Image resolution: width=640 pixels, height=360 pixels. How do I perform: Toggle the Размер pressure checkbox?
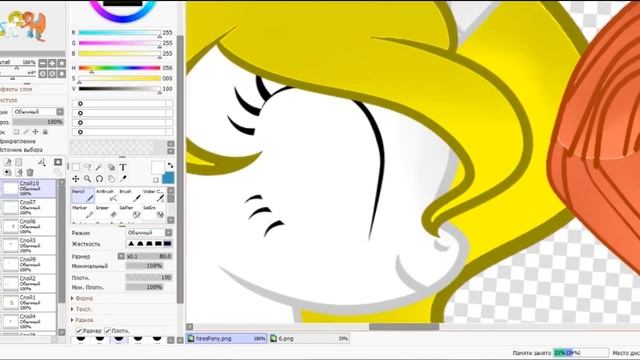tap(80, 331)
